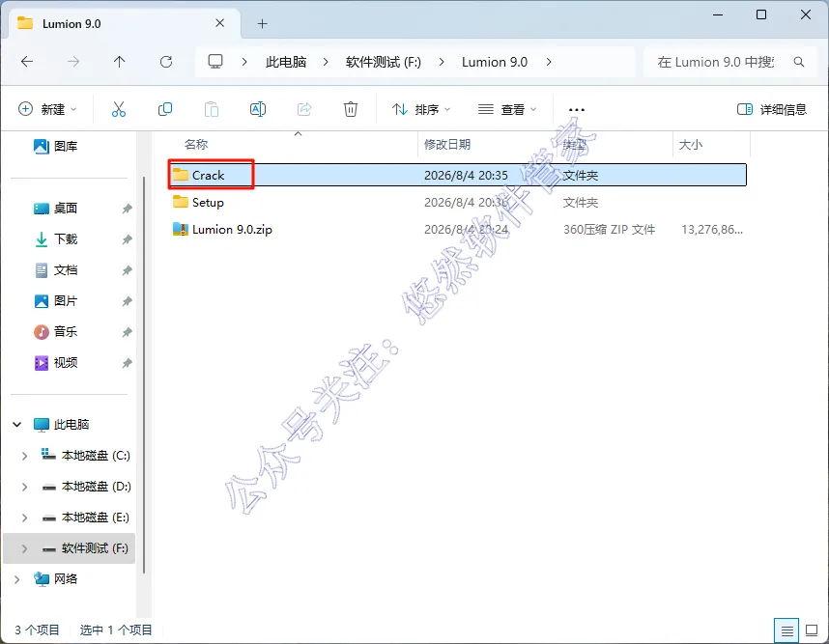Select 本地磁盘 (D:) drive label
Screen dimensions: 829x644
(97, 486)
